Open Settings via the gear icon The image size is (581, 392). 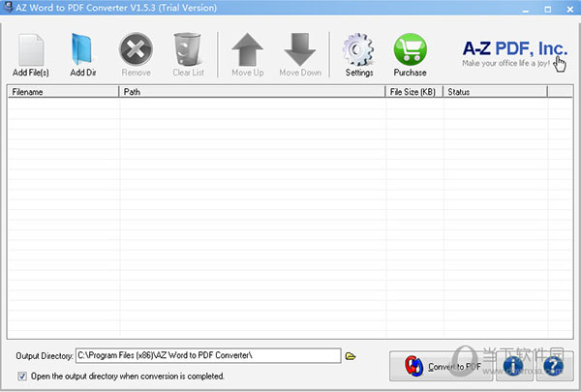[x=358, y=49]
